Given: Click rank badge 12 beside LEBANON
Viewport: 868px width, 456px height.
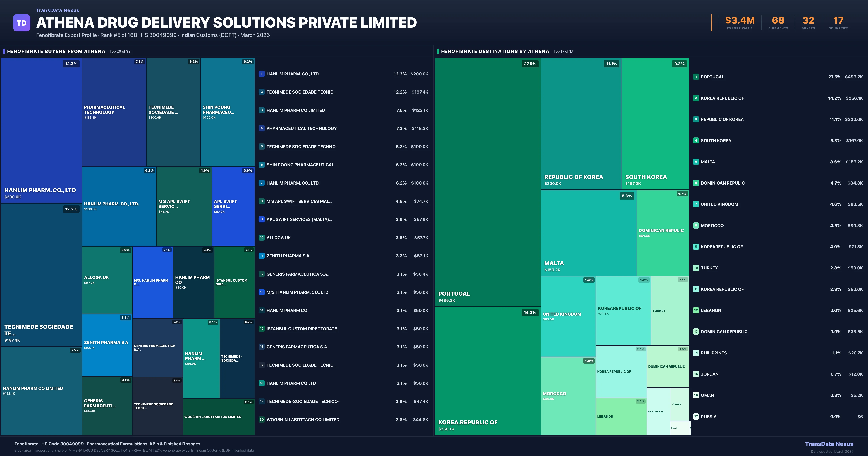Looking at the screenshot, I should [696, 310].
